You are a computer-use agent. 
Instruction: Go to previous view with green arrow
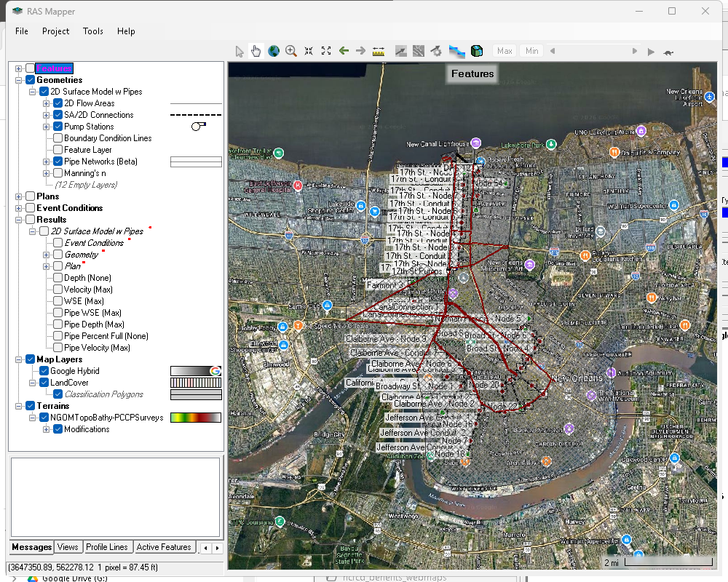pos(344,51)
